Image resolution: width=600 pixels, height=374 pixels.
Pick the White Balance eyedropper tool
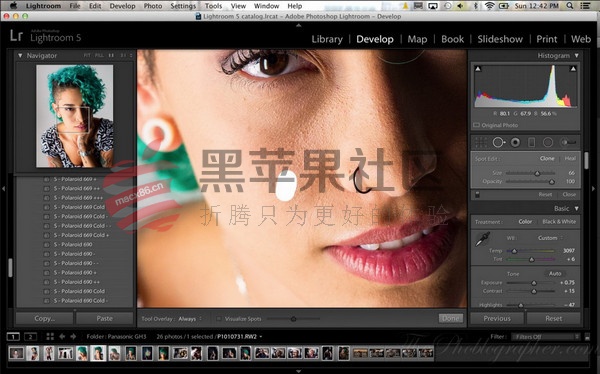tap(483, 239)
